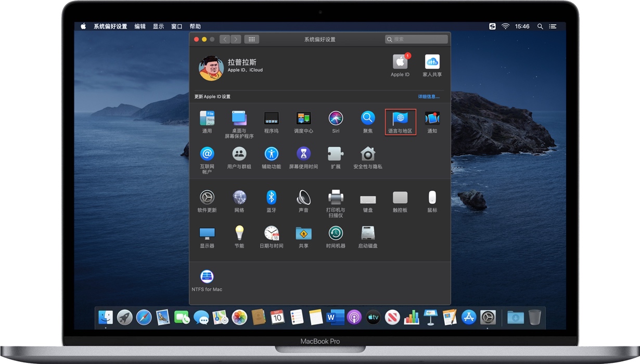Open 屏幕使用时间 settings

tap(303, 157)
